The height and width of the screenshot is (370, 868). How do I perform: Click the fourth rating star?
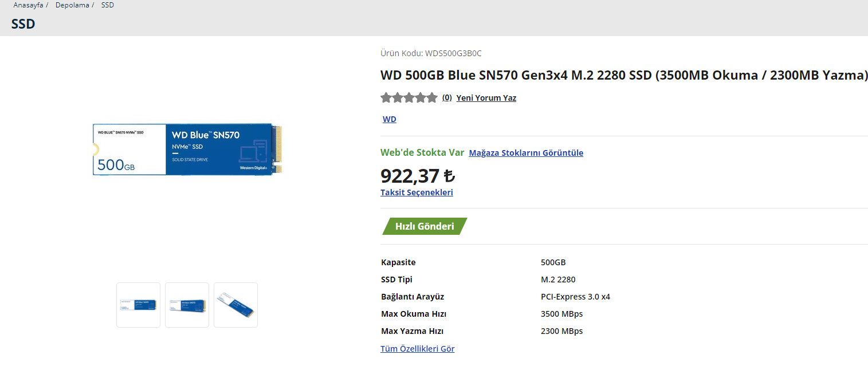(x=421, y=98)
